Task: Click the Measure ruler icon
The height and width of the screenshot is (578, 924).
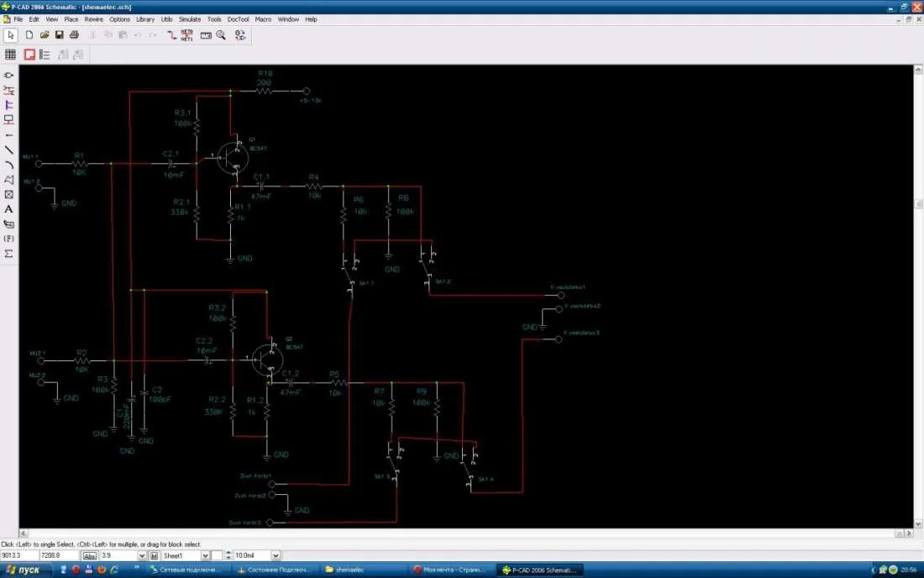Action: (x=206, y=35)
